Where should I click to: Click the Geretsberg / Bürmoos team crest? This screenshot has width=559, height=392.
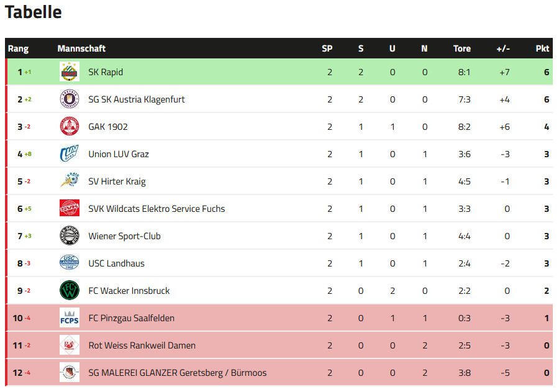click(x=70, y=372)
